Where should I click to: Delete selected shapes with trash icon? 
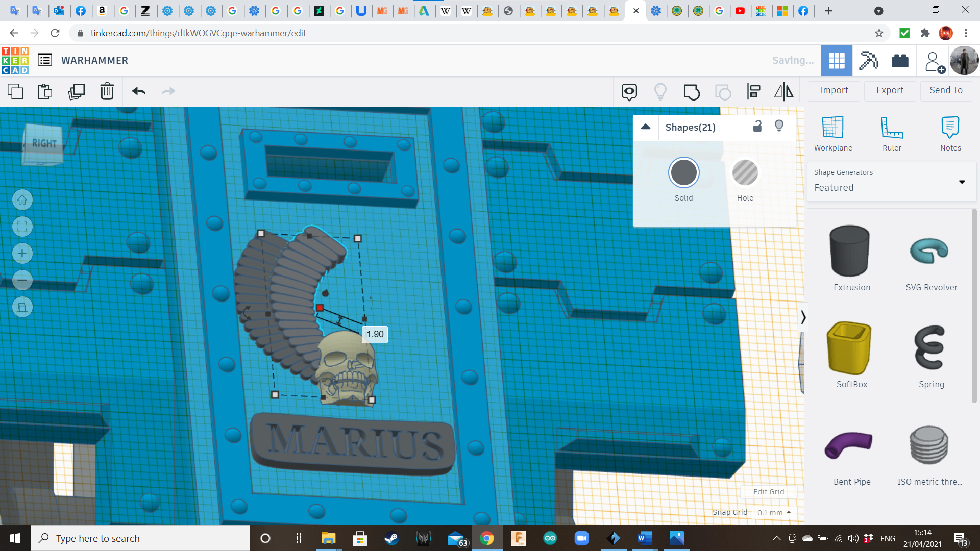(x=107, y=92)
